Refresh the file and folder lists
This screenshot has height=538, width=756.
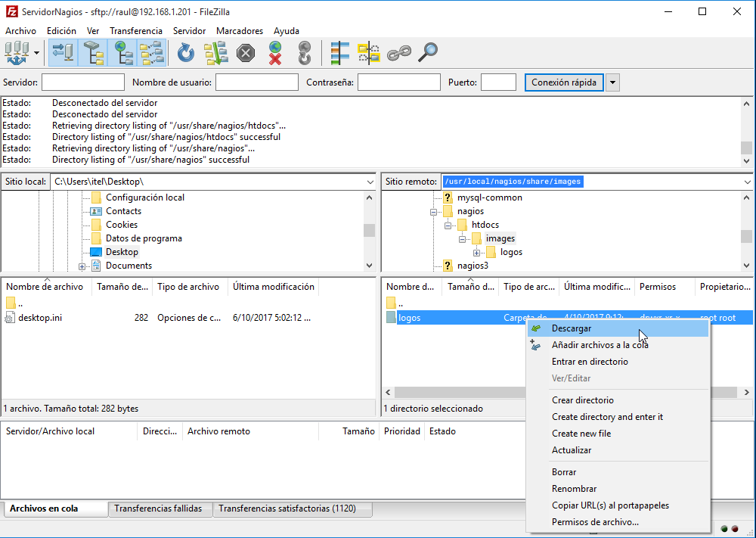(186, 53)
